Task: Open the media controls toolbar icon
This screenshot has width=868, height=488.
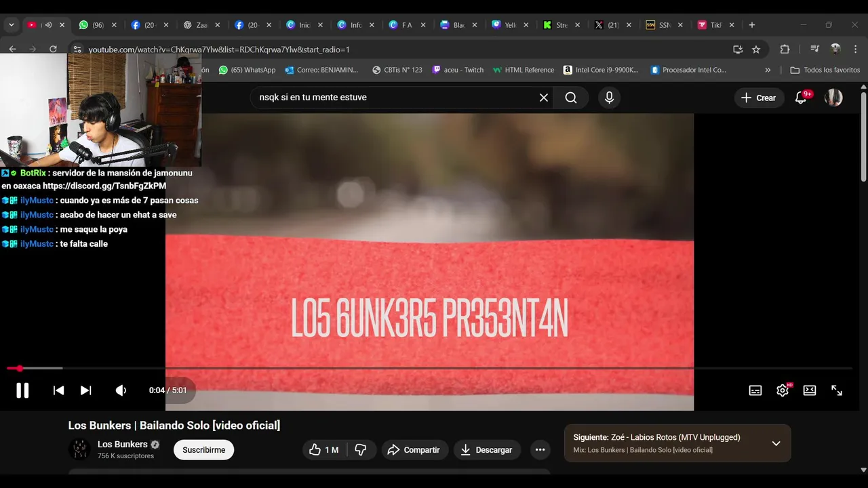Action: click(814, 49)
